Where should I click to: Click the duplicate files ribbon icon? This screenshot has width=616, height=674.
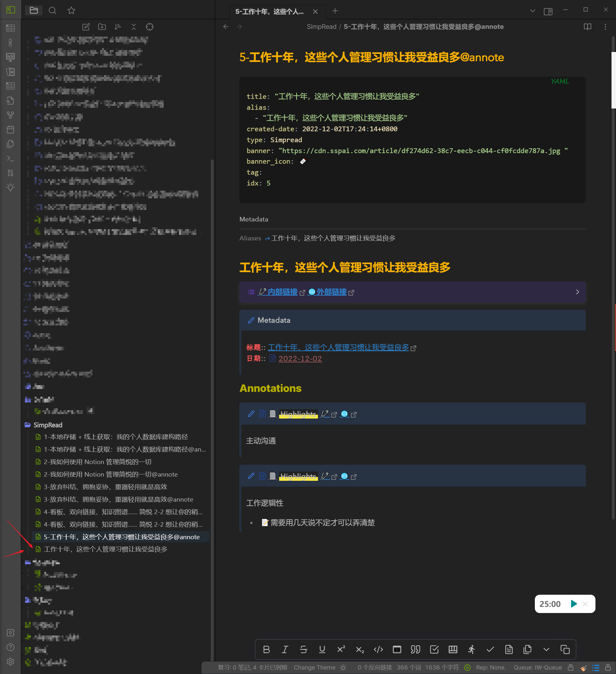point(10,144)
